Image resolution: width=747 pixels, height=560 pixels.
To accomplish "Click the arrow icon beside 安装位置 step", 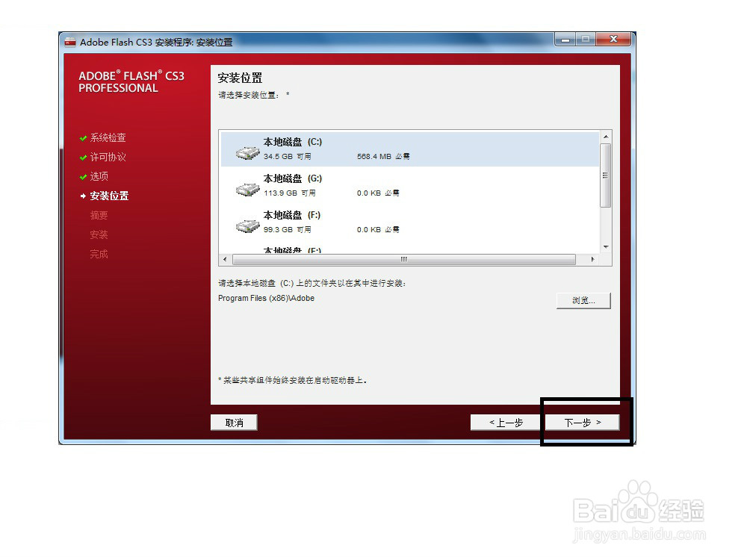I will (84, 196).
